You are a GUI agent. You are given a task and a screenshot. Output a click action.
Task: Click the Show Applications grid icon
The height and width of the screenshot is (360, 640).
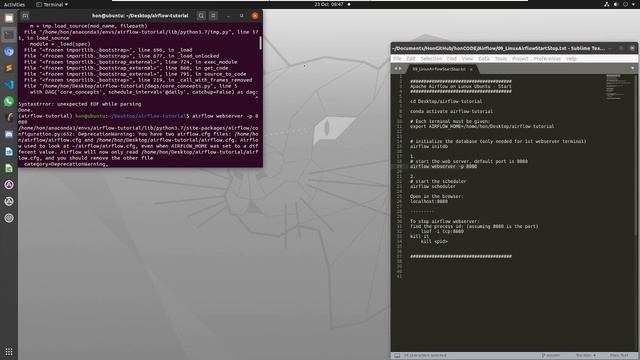point(9,351)
